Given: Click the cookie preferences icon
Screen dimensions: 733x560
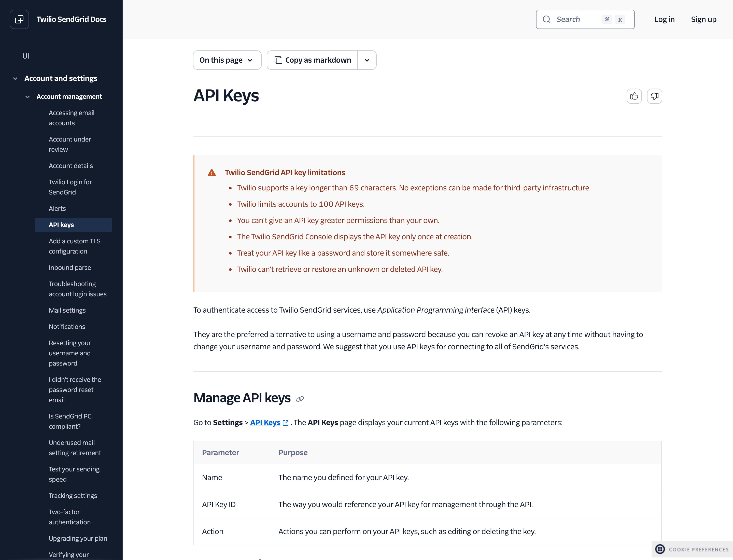Looking at the screenshot, I should tap(660, 549).
